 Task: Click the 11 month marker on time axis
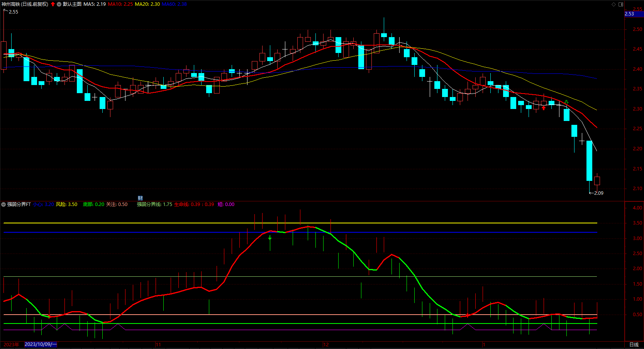[x=158, y=344]
